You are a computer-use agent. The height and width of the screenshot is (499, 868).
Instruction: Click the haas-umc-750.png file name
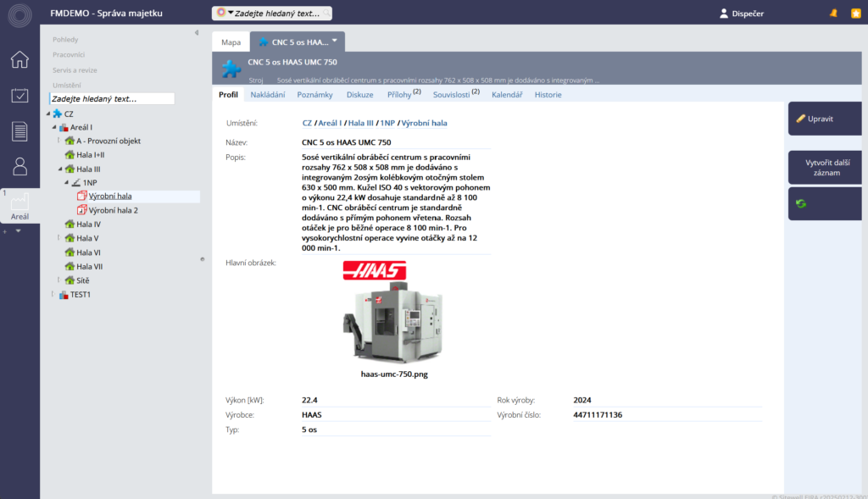pyautogui.click(x=394, y=374)
